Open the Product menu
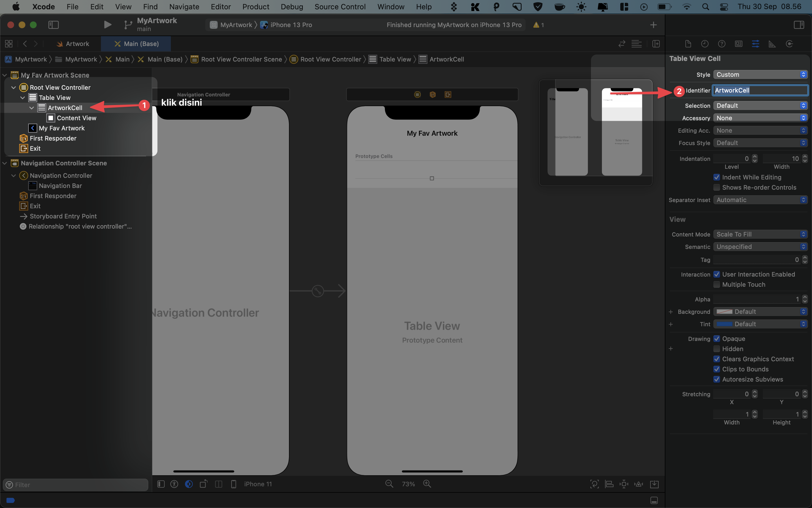 256,7
